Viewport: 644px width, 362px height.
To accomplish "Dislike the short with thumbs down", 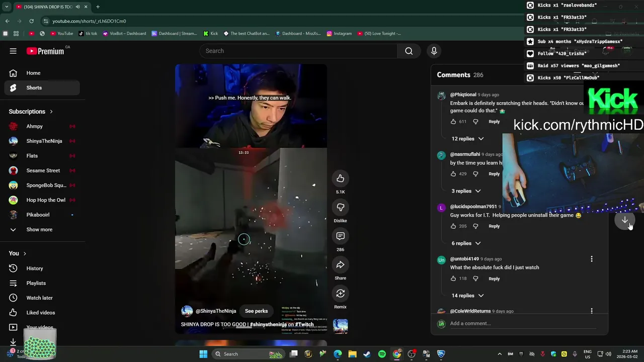I will pos(340,207).
